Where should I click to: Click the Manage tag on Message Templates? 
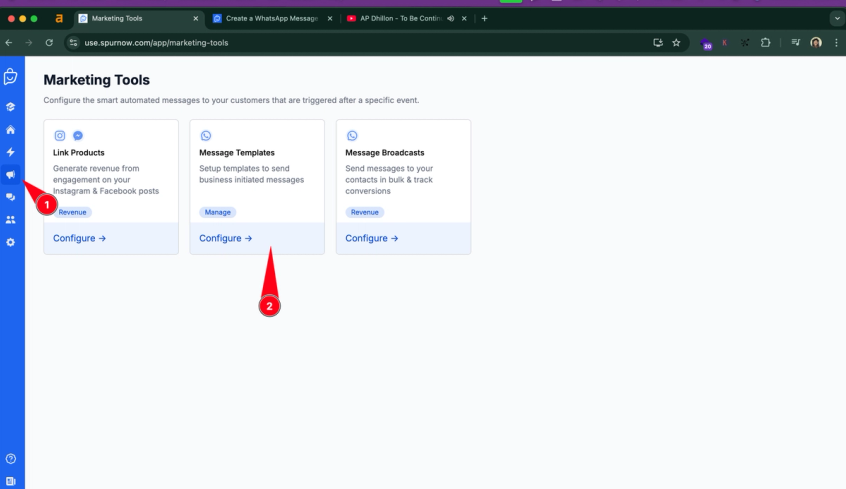coord(217,212)
